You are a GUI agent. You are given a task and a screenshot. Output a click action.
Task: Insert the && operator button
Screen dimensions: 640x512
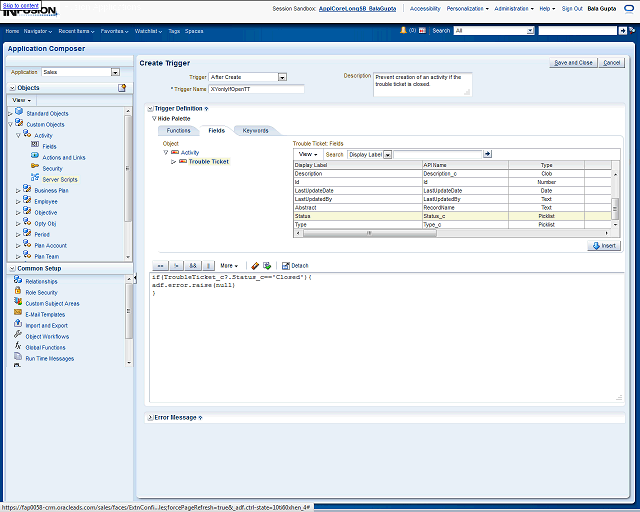(x=193, y=265)
